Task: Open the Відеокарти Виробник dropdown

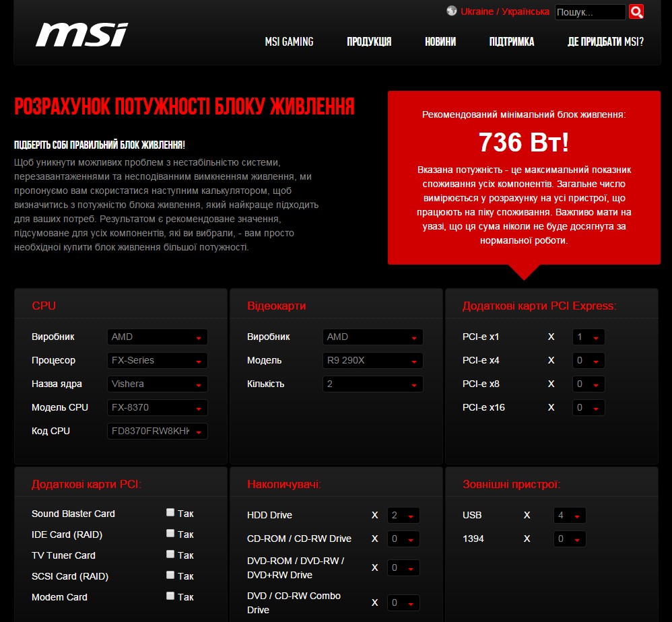Action: tap(373, 337)
